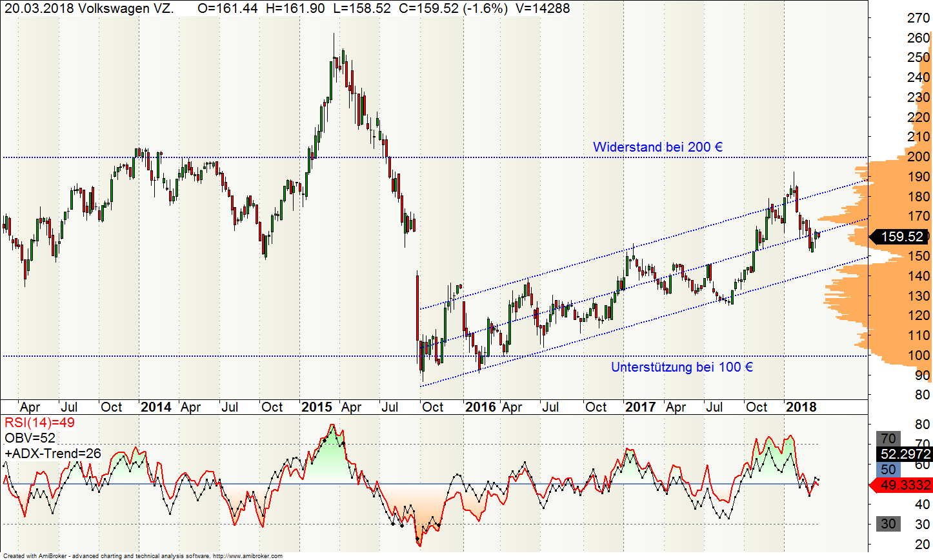Select the low value "L=158.52"
The height and width of the screenshot is (560, 933).
click(361, 8)
